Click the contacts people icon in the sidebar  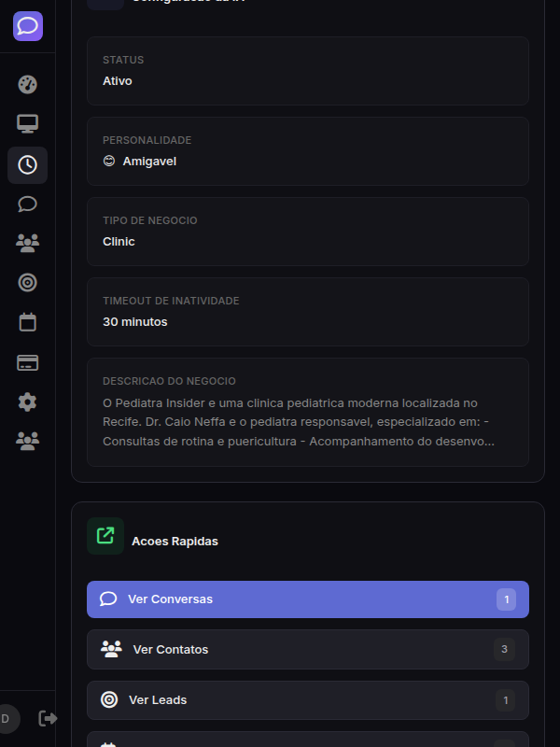[x=27, y=243]
